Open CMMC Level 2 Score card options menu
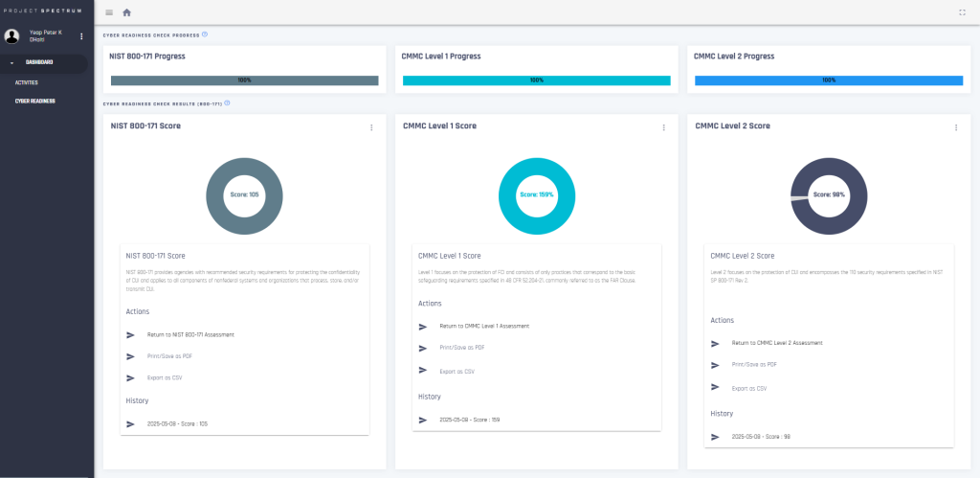The image size is (980, 478). [955, 127]
